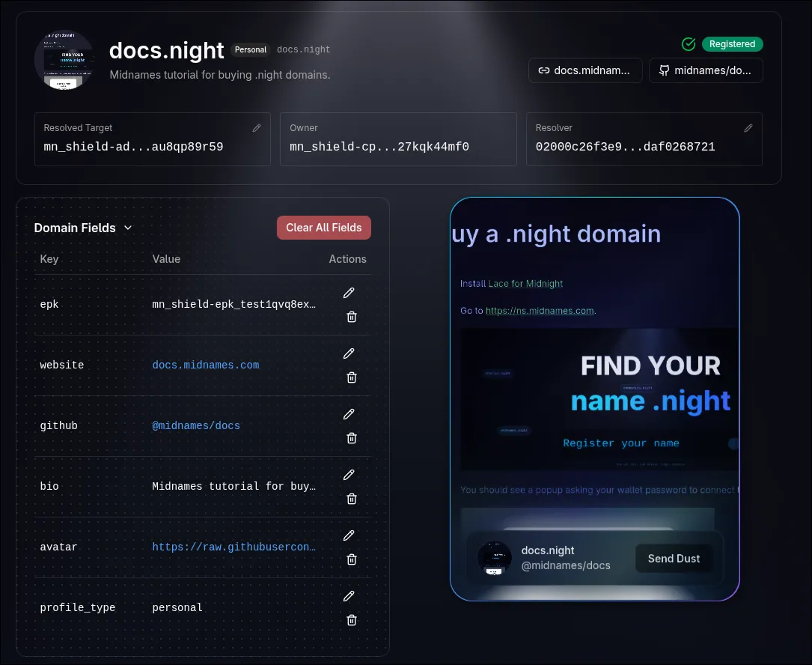Edit the epk field value
This screenshot has width=812, height=665.
[x=349, y=293]
